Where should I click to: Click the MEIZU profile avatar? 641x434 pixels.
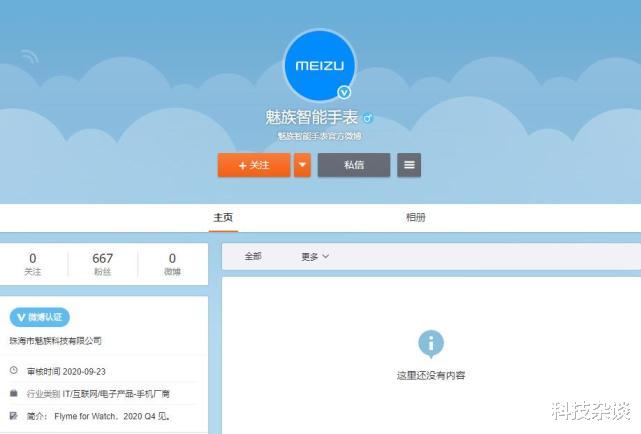(320, 65)
